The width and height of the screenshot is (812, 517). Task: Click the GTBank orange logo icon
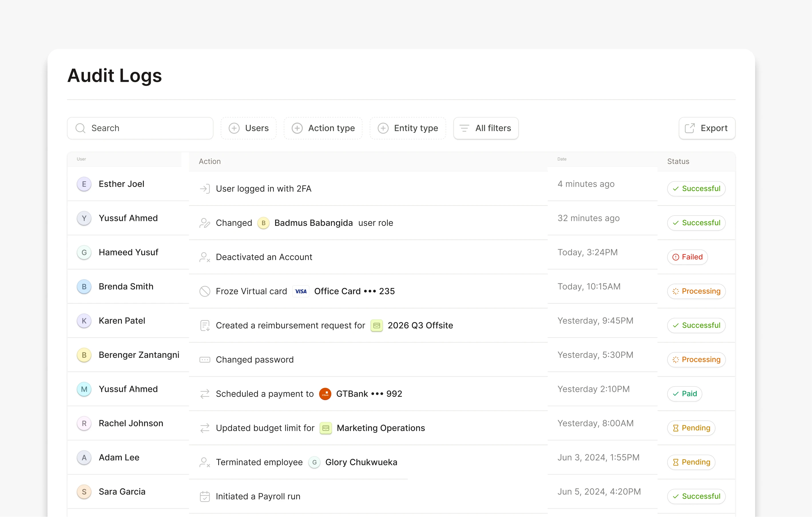tap(325, 394)
